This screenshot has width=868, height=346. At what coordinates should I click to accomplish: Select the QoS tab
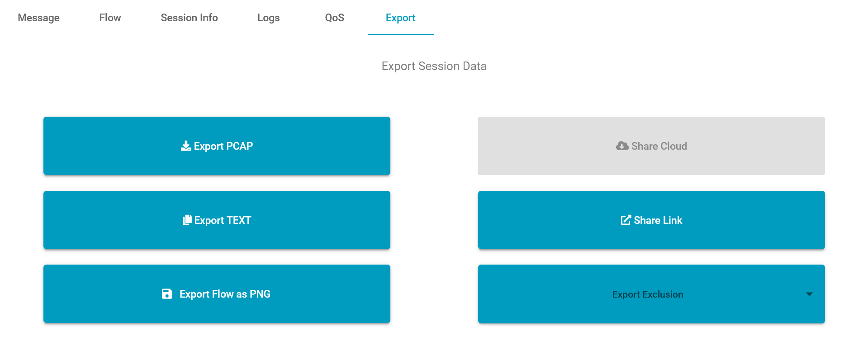pos(335,18)
